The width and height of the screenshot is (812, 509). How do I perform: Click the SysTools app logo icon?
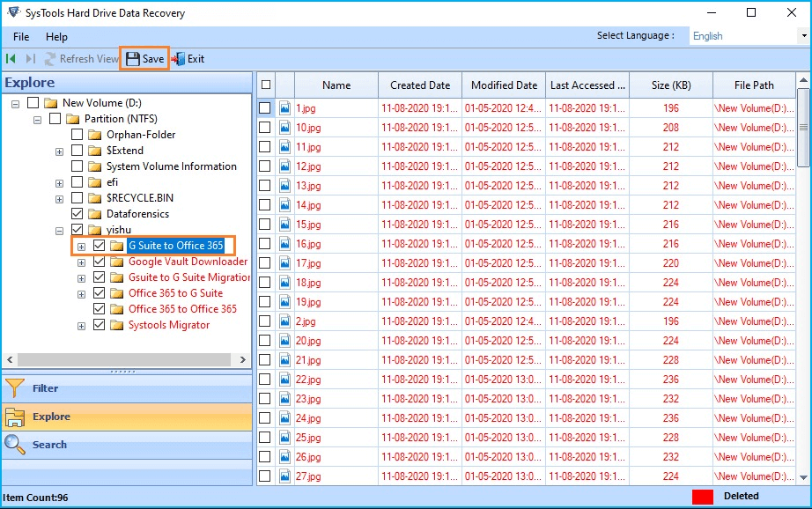click(x=13, y=12)
